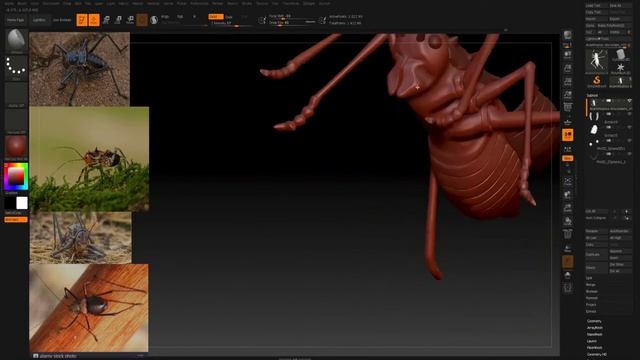The height and width of the screenshot is (360, 640).
Task: Open the Brush menu
Action: point(22,3)
